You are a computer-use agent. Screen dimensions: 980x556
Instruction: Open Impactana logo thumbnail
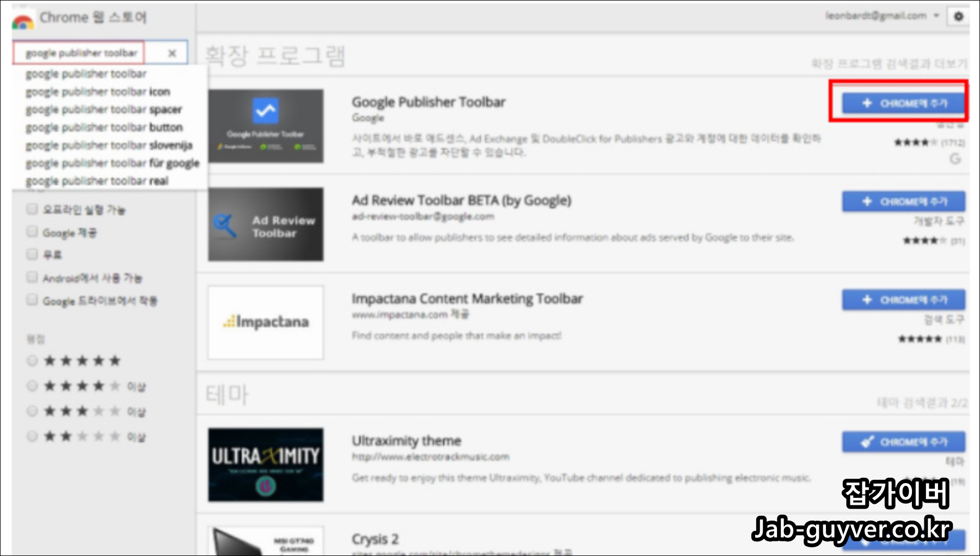point(266,322)
